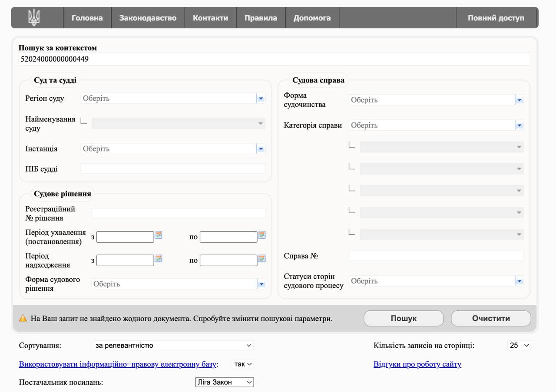The width and height of the screenshot is (556, 392).
Task: Open the Відгуки про роботу сайту link
Action: [417, 364]
